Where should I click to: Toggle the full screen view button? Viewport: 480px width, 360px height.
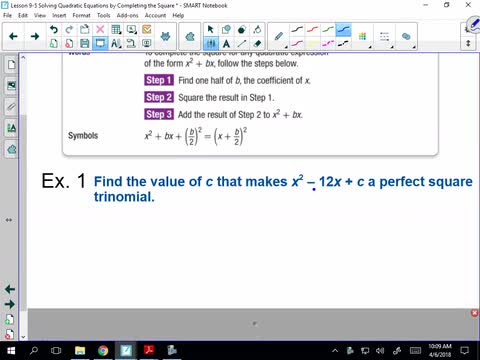(x=100, y=44)
